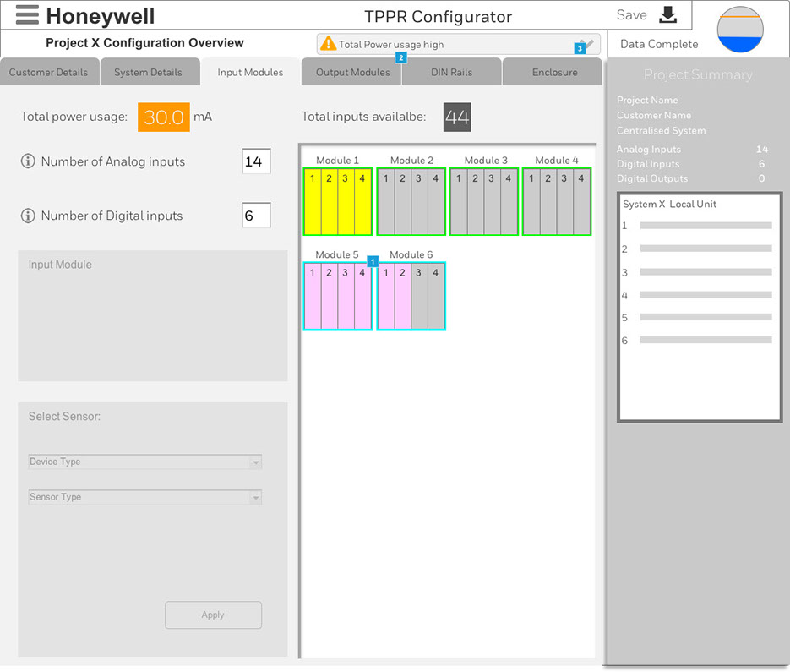Screen dimensions: 790x672
Task: Select pink slot 4 of Module 5
Action: tap(362, 296)
